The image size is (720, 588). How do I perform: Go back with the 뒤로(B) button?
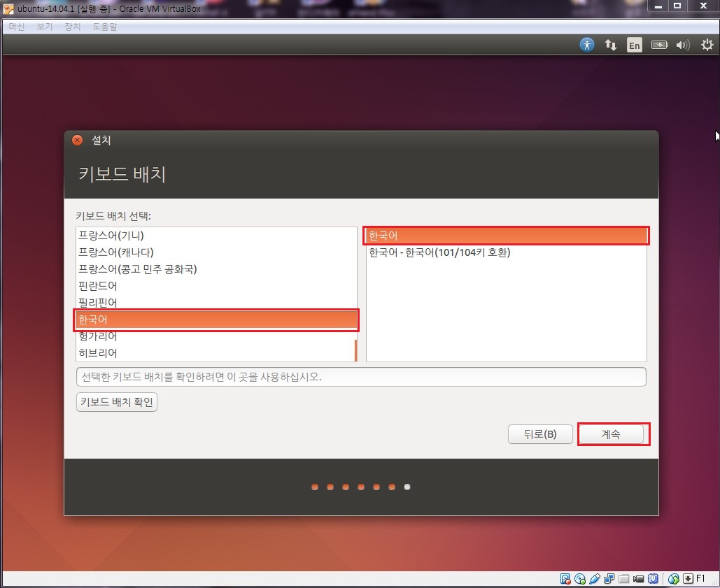click(x=540, y=433)
